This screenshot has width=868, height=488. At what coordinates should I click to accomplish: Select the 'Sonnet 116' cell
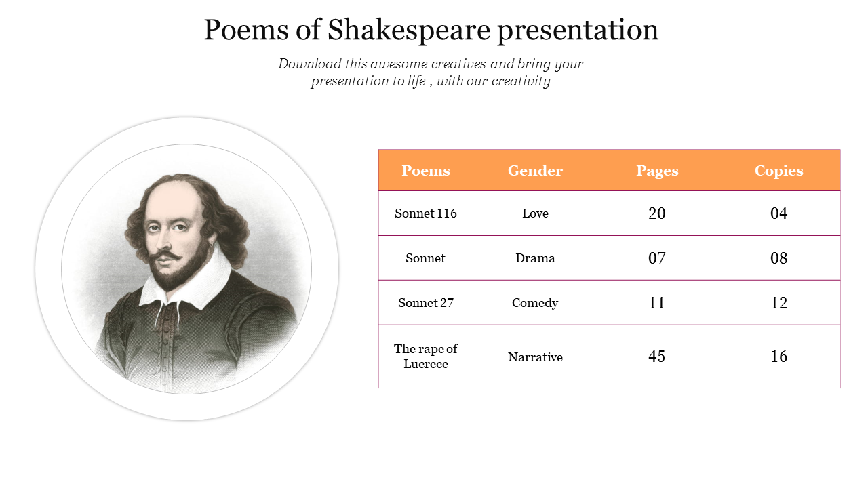(426, 213)
